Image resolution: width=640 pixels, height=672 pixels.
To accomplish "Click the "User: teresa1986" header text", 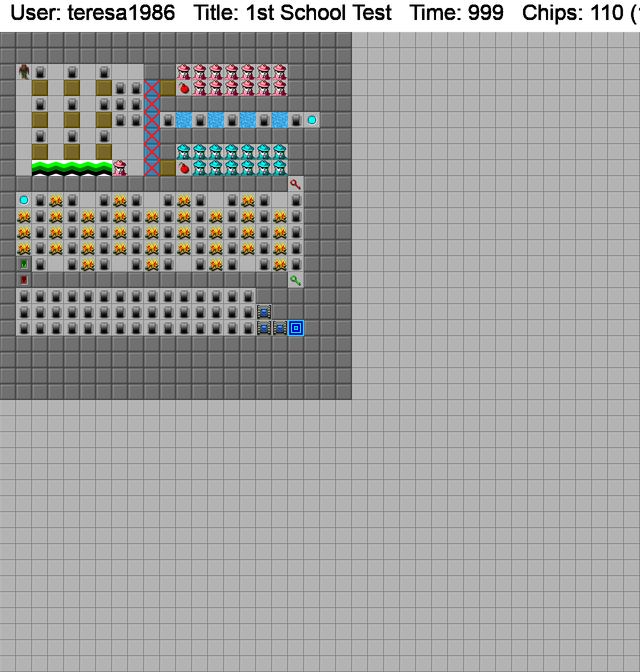I will 92,13.
